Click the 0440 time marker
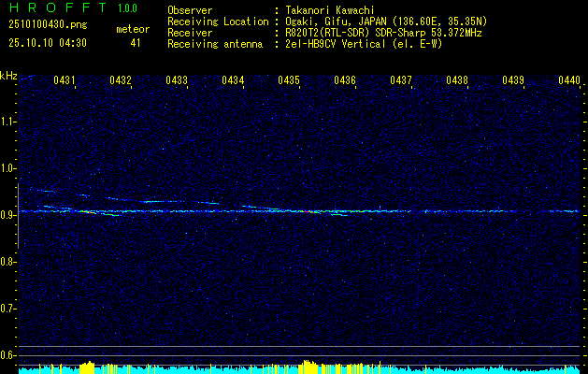This screenshot has width=588, height=374. pos(569,81)
